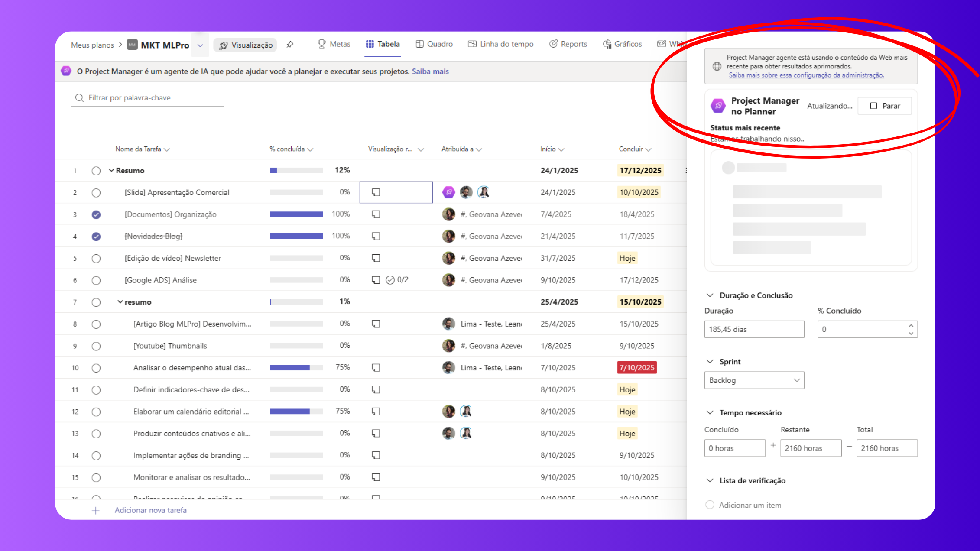Click the pin icon next to Visualização

[x=290, y=45]
